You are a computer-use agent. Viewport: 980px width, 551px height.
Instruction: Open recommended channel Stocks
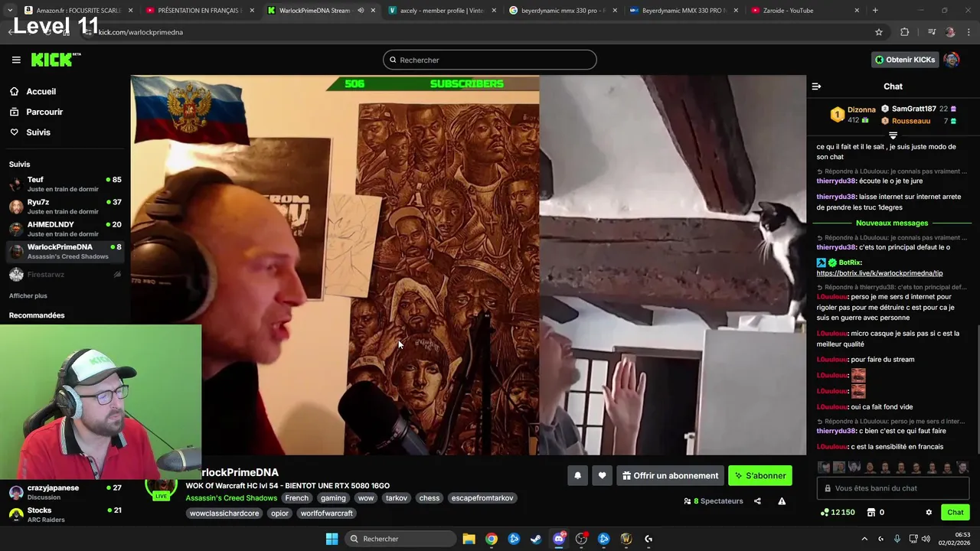[x=65, y=514]
